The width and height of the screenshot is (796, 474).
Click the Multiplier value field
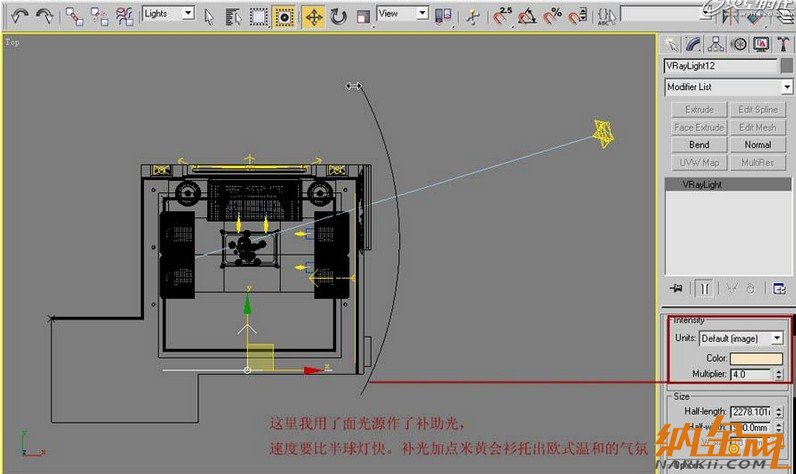pyautogui.click(x=750, y=374)
